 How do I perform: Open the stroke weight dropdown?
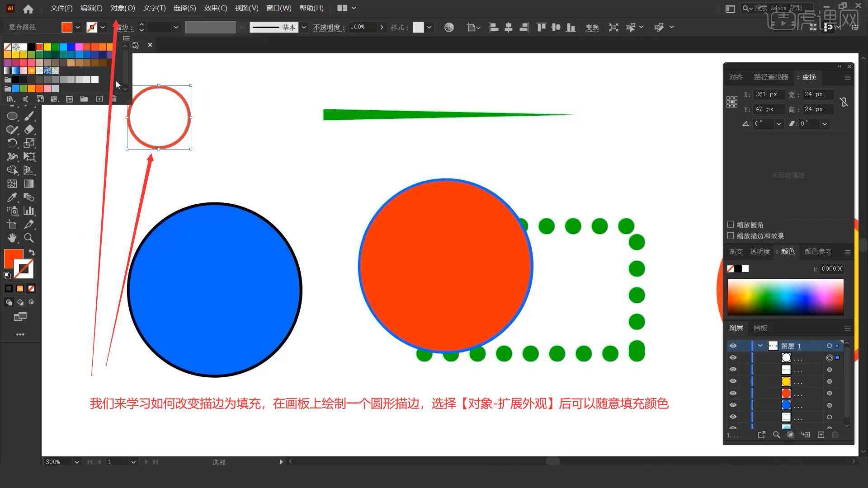176,28
